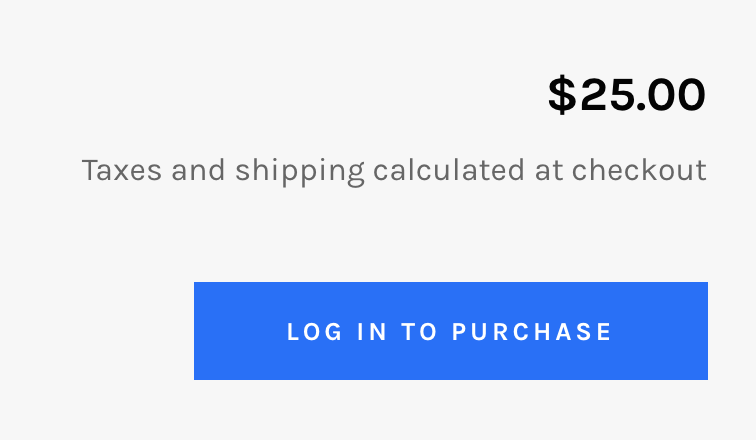Click the word "checkout" in the note
The width and height of the screenshot is (756, 440).
tap(639, 170)
